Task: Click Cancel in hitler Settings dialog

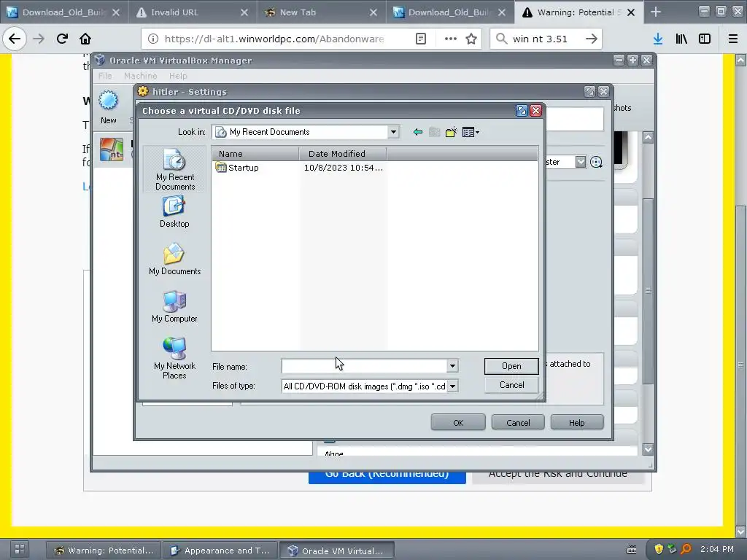Action: click(518, 422)
